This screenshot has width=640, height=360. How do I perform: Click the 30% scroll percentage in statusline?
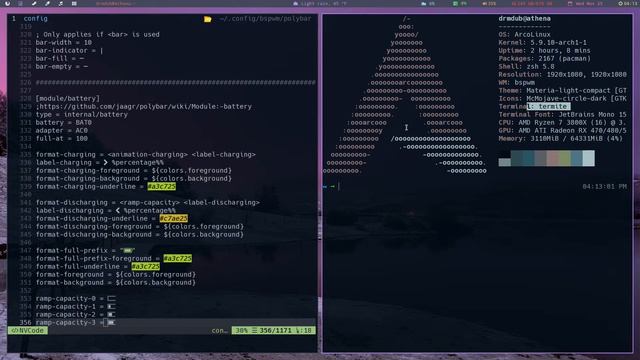tap(242, 331)
